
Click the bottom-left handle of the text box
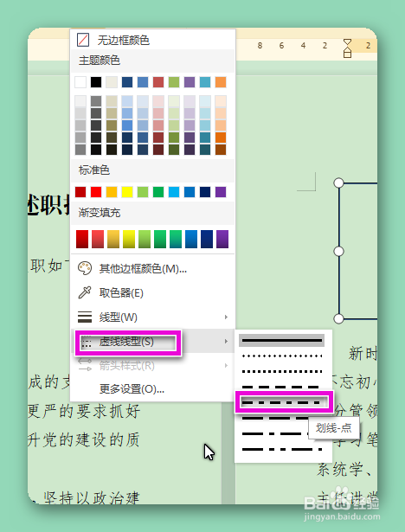(338, 318)
